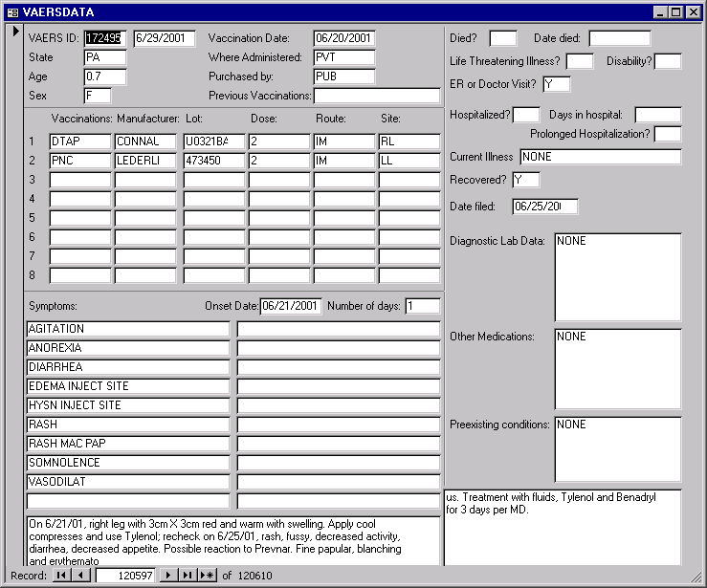Click symptom field RASH MAC PAP
The image size is (707, 588).
point(128,444)
